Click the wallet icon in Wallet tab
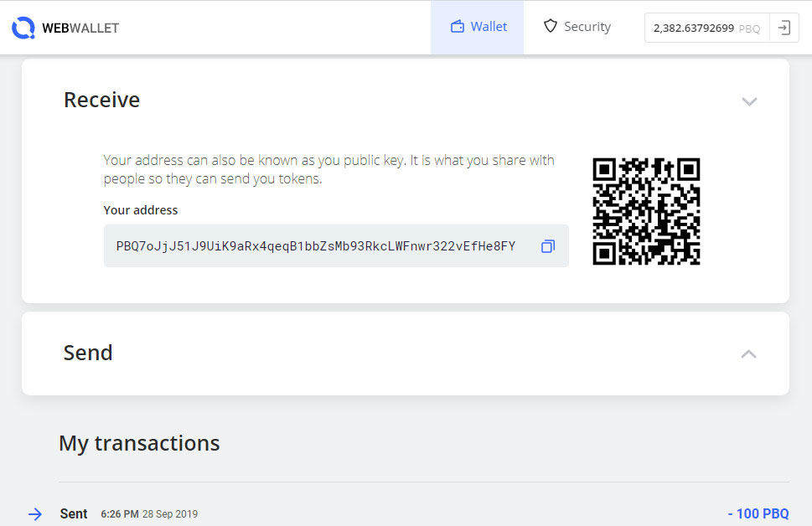This screenshot has height=526, width=812. point(458,27)
